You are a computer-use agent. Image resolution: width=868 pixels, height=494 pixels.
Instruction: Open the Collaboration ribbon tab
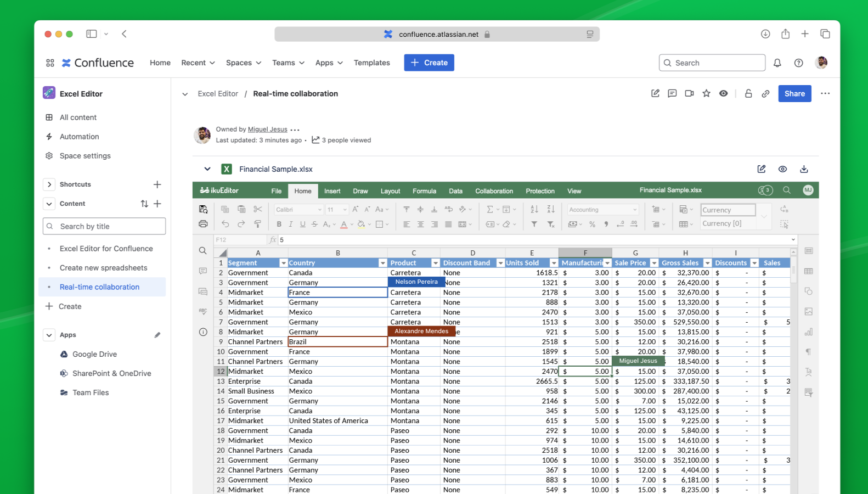pyautogui.click(x=494, y=191)
